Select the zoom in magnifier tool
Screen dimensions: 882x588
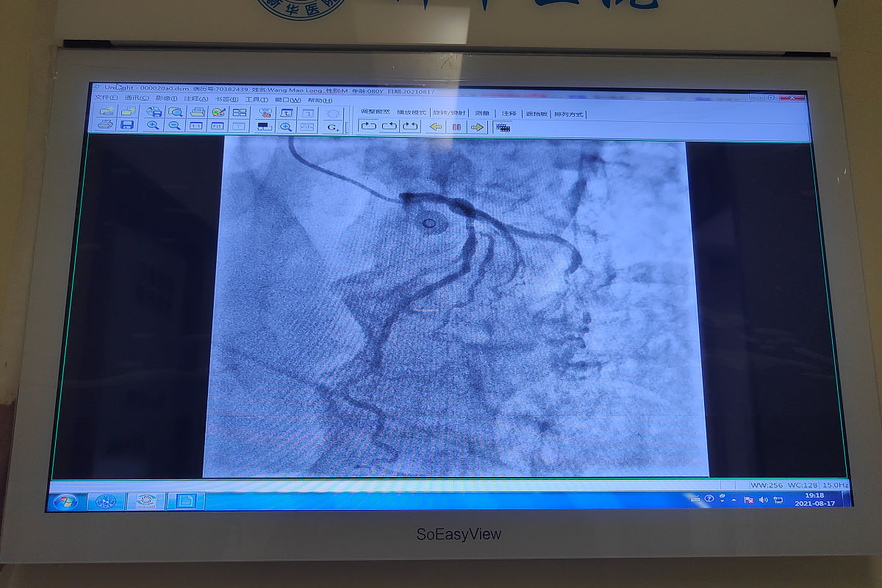tap(153, 126)
